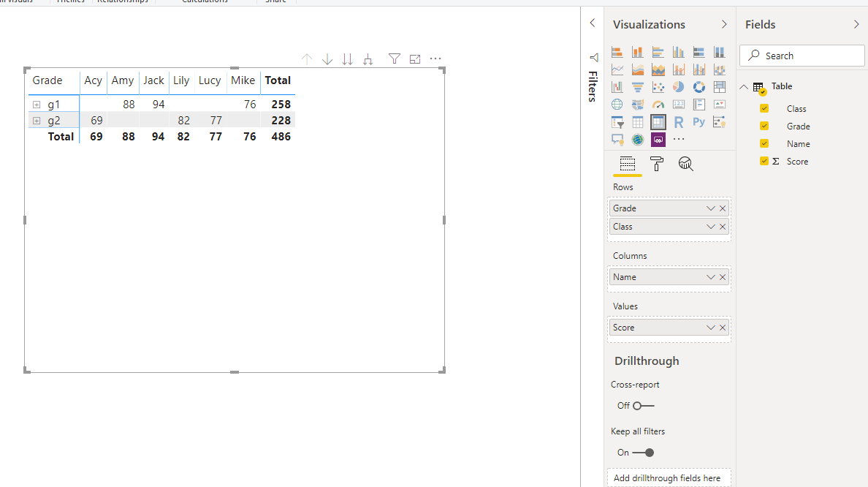The image size is (868, 487).
Task: Turn on the Cross-report toggle
Action: click(x=643, y=406)
